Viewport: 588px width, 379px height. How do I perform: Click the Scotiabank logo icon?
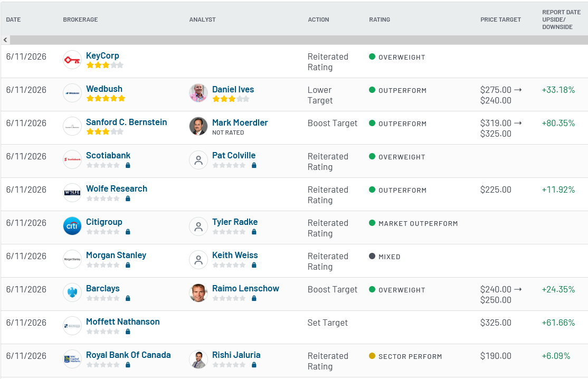tap(72, 159)
